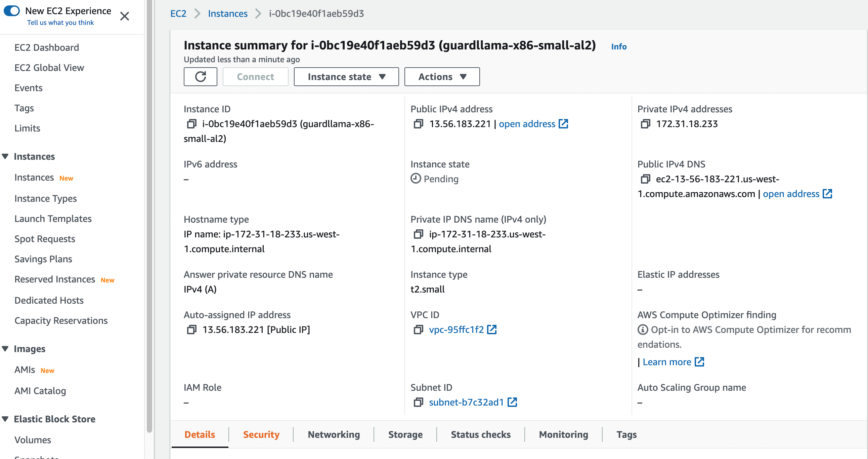Go to EC2 in the breadcrumb
Screen dimensions: 868x459
[178, 13]
